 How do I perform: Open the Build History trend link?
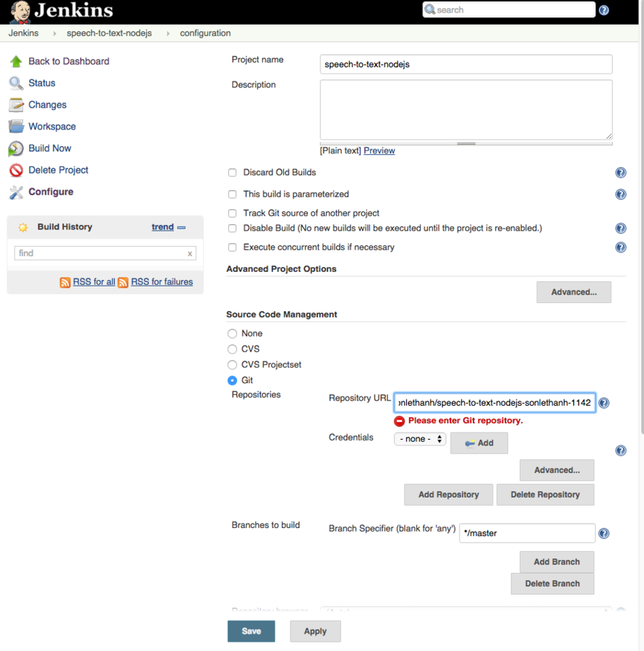[x=162, y=227]
